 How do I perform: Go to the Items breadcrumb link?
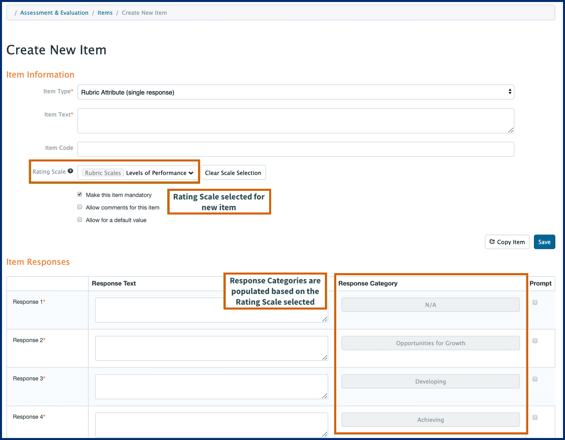105,13
